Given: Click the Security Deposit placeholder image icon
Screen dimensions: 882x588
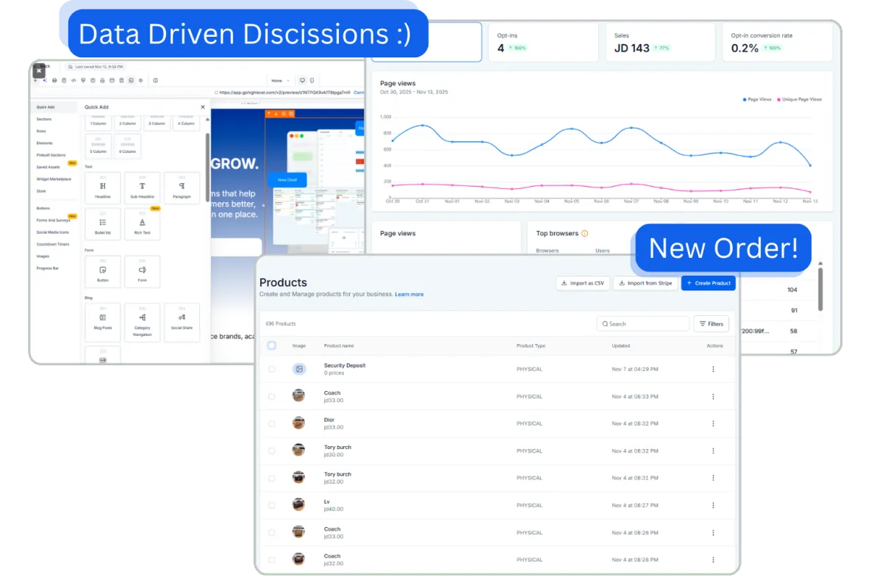Looking at the screenshot, I should [x=299, y=369].
